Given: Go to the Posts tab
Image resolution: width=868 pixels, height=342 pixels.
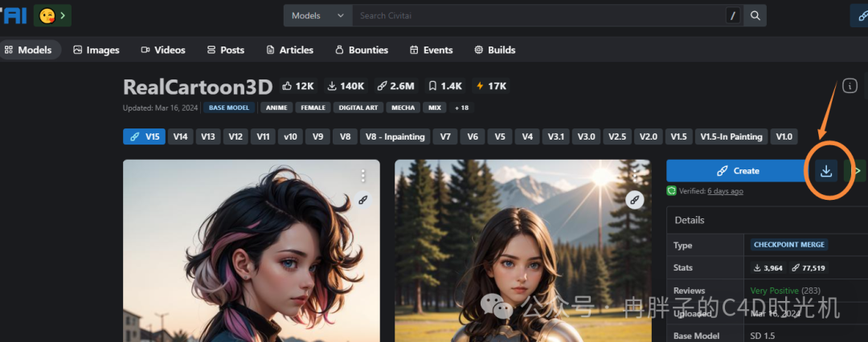Looking at the screenshot, I should [225, 50].
